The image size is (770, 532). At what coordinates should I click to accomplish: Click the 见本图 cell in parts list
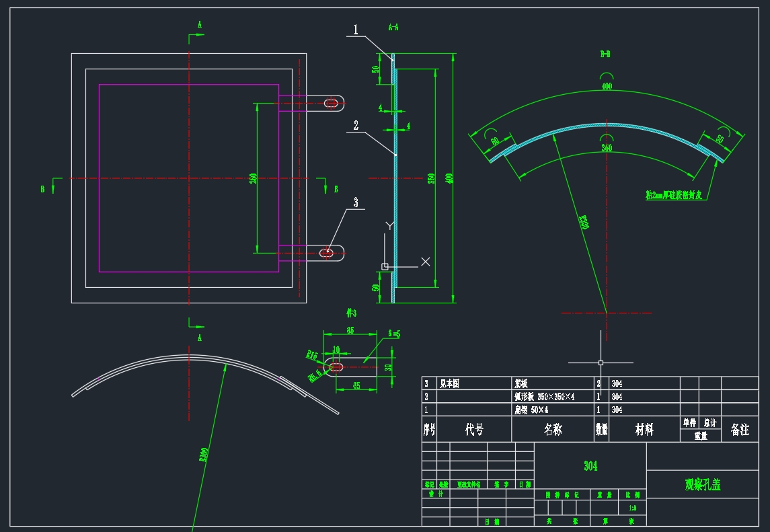point(474,383)
